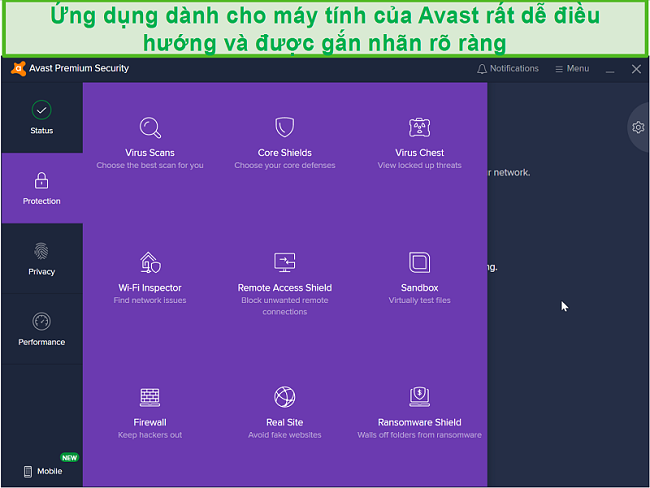Open the Firewall brick wall icon
Viewport: 650px width, 488px height.
click(150, 397)
